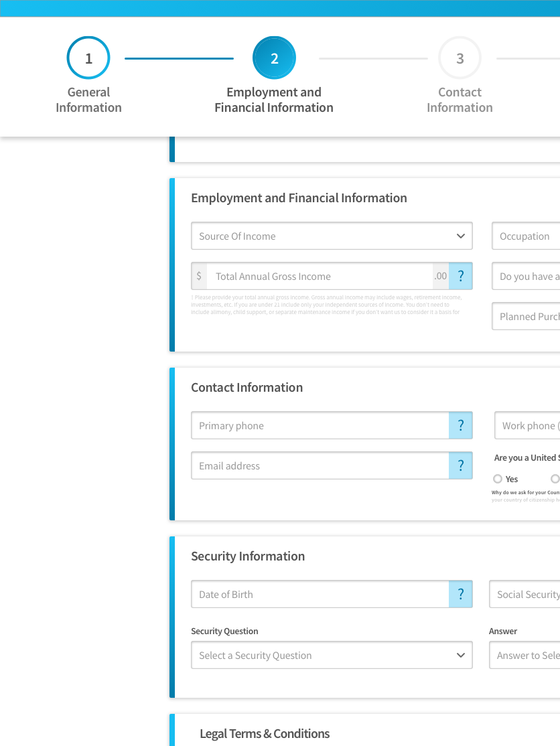Focus the Primary phone field
This screenshot has width=560, height=746.
320,425
